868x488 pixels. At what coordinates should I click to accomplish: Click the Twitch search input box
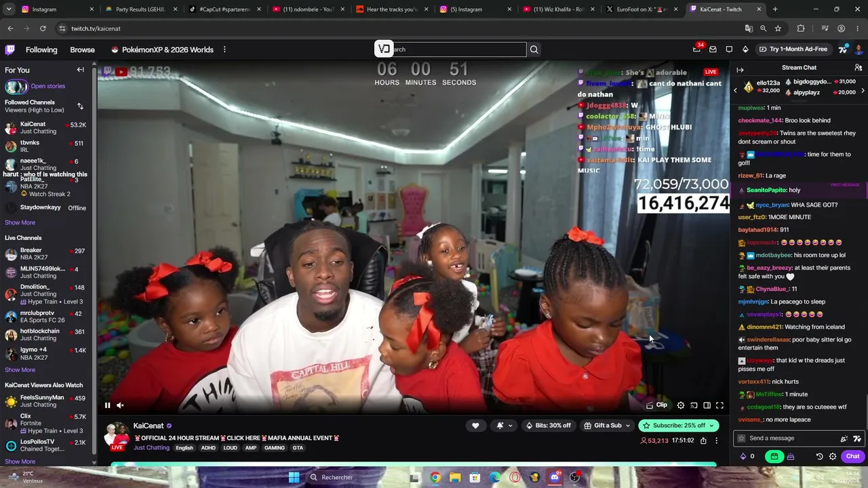[x=458, y=49]
